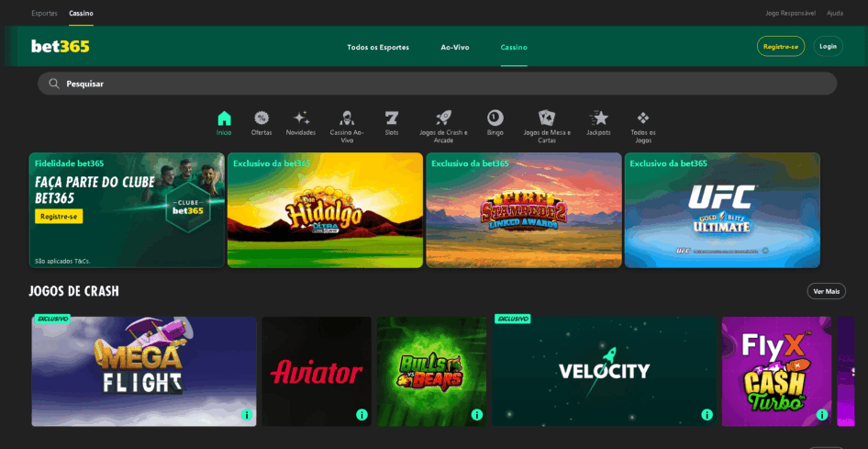Image resolution: width=868 pixels, height=449 pixels.
Task: Show info for Velocity game
Action: [x=707, y=415]
